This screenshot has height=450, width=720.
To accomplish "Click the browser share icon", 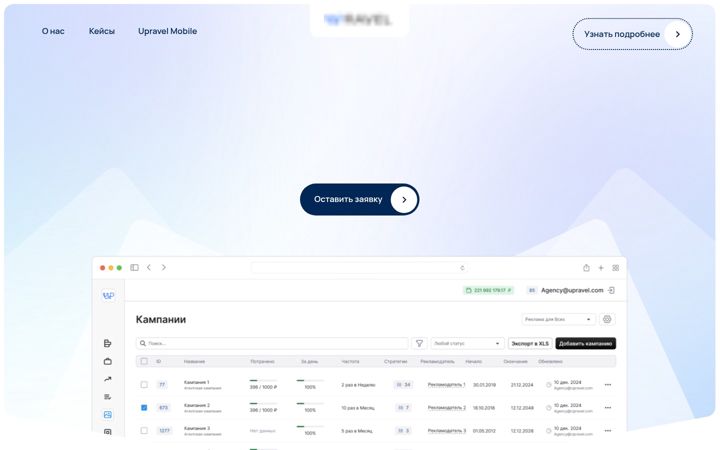I will tap(586, 268).
